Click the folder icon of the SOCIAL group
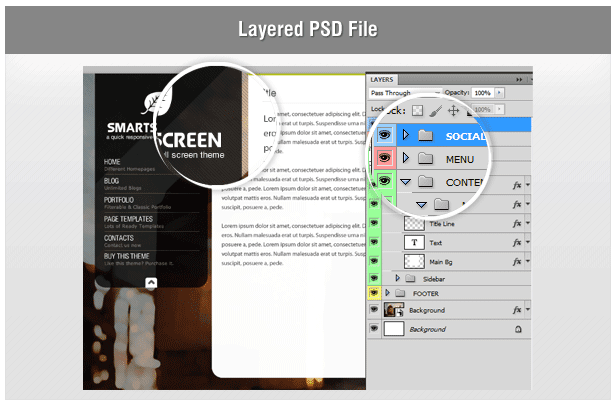Viewport: 616px width, 405px height. pos(425,136)
